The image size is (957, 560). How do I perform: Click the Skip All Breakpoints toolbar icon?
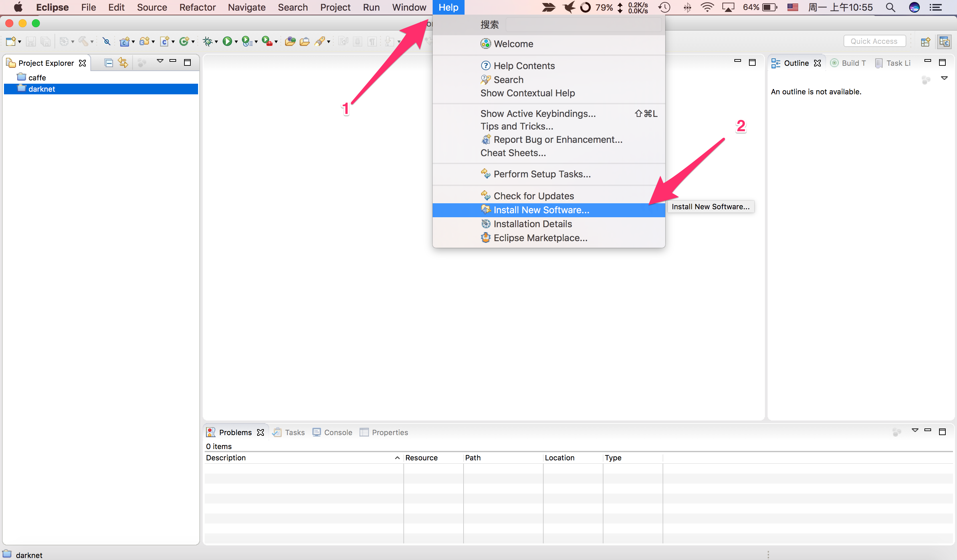click(x=107, y=42)
